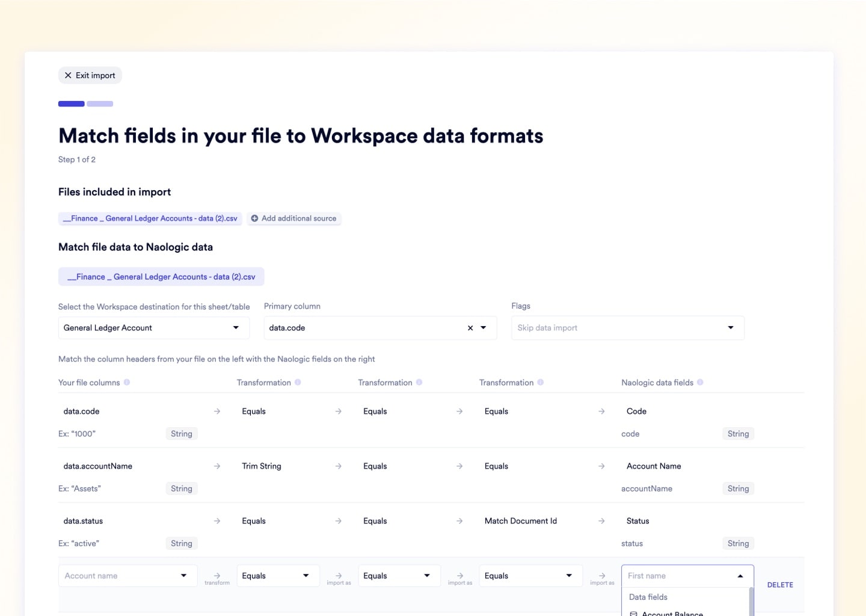Select the Finance General Ledger Accounts csv tab
This screenshot has width=866, height=616.
[x=161, y=277]
